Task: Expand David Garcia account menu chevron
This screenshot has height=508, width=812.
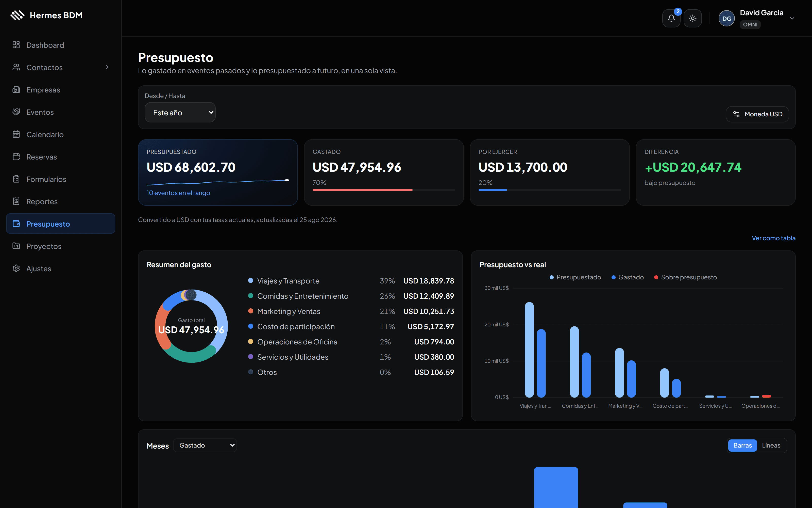Action: pyautogui.click(x=792, y=18)
